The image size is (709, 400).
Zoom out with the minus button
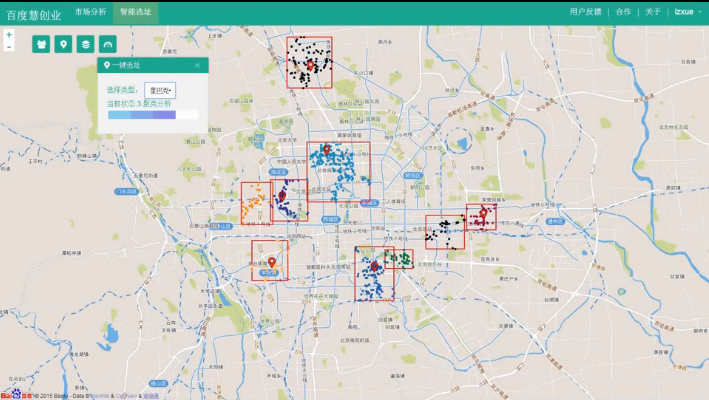coord(9,46)
